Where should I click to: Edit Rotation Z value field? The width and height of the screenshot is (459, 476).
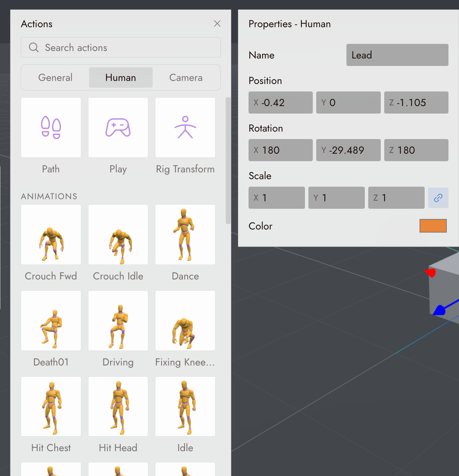coord(416,150)
